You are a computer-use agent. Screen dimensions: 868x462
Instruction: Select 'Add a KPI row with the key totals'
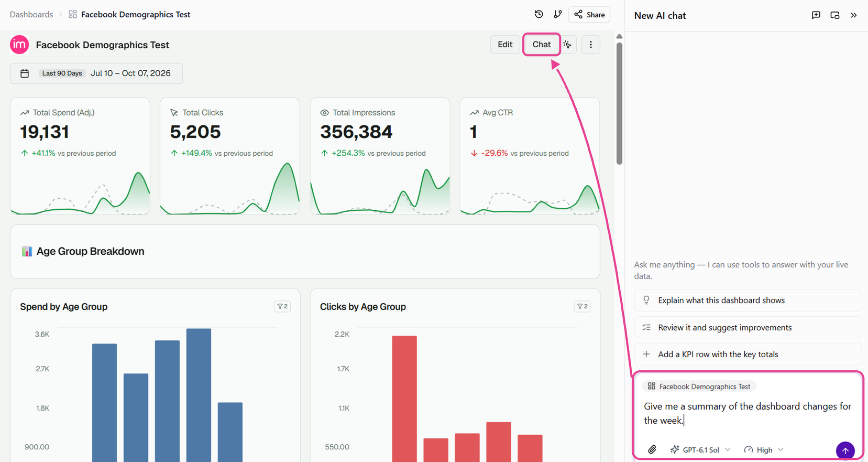tap(748, 354)
